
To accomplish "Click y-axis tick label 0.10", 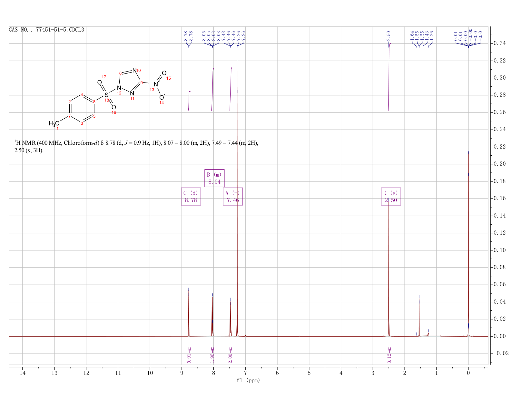I will coord(500,250).
